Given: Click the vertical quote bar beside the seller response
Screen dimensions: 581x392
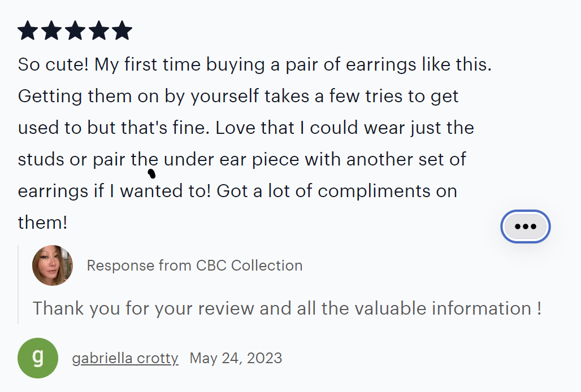Looking at the screenshot, I should 18,284.
